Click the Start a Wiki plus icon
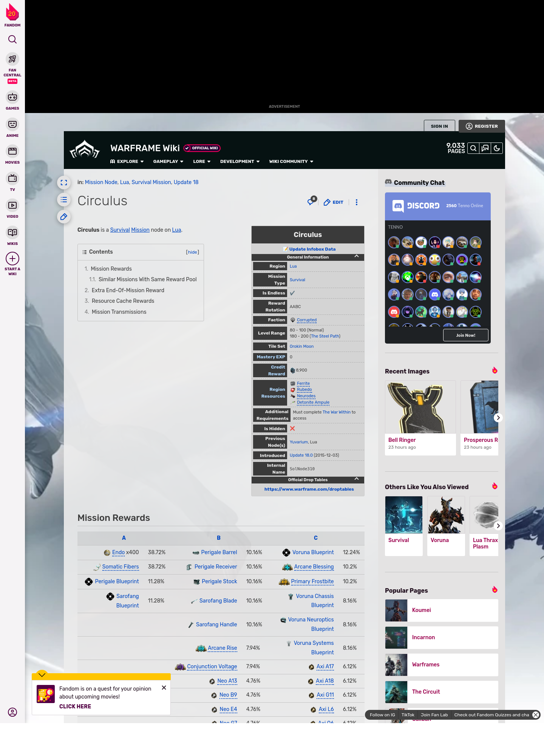 click(x=12, y=259)
